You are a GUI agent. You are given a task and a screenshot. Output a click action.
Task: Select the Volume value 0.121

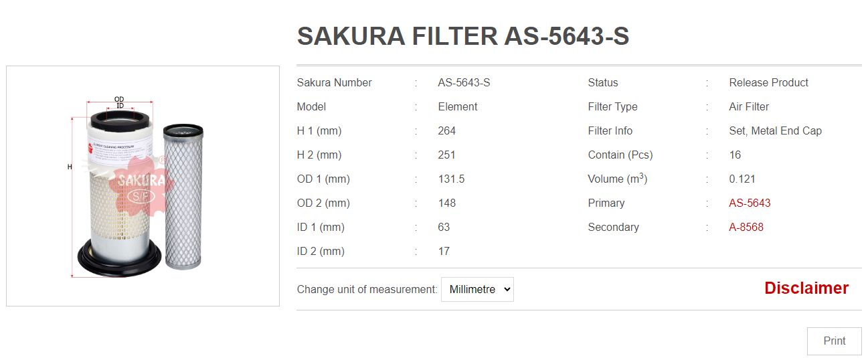(742, 179)
